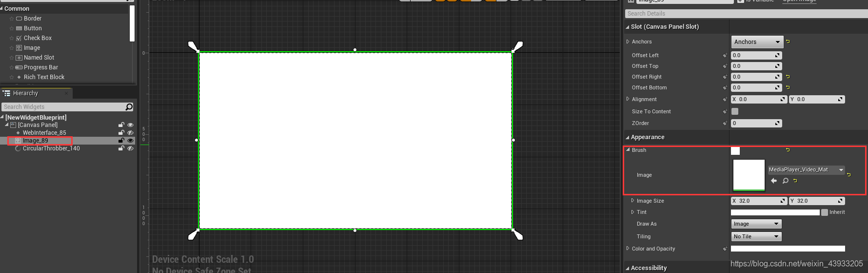The width and height of the screenshot is (868, 273).
Task: Expand the Image Size property
Action: (633, 201)
